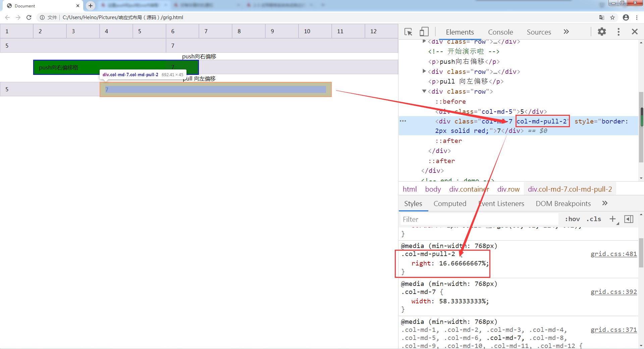This screenshot has height=349, width=644.
Task: Activate the inspect element picker tool
Action: coord(408,32)
